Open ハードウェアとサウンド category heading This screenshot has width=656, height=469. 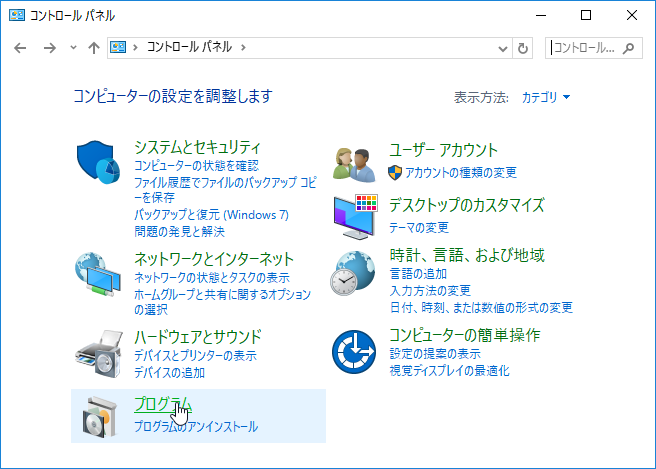click(197, 337)
